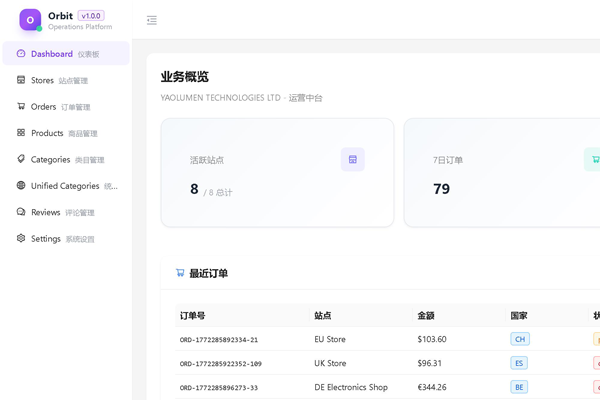The image size is (600, 400).
Task: Open the Stores 站点管理 menu item
Action: (x=59, y=80)
